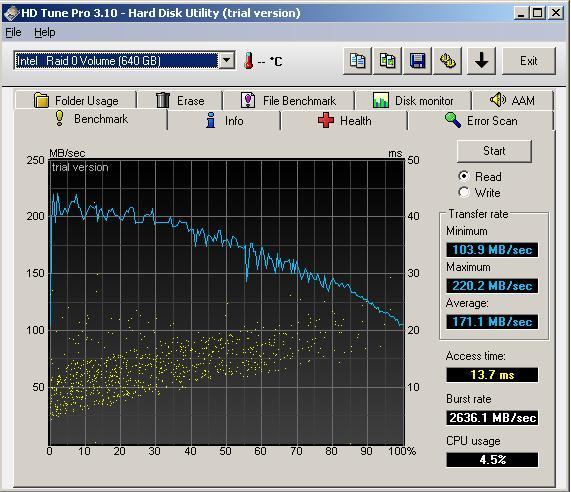Click the Intel Raid 0 Volume combo box
The height and width of the screenshot is (492, 571).
(x=124, y=60)
